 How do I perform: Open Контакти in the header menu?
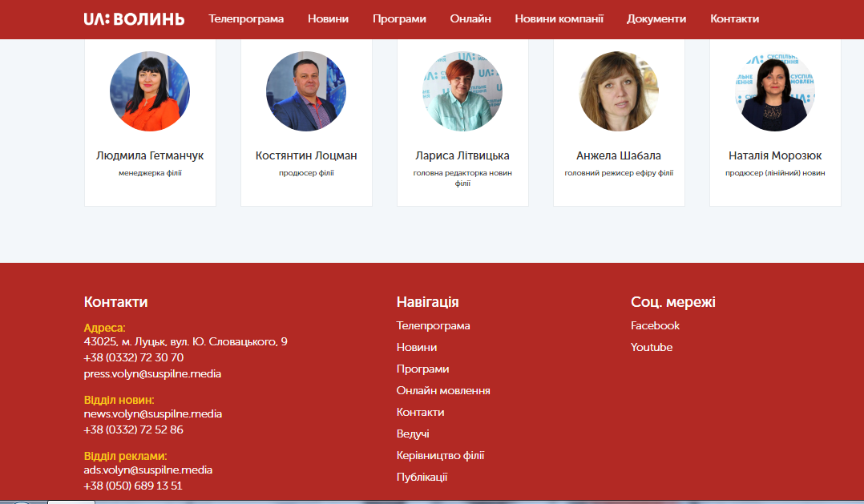pos(734,18)
